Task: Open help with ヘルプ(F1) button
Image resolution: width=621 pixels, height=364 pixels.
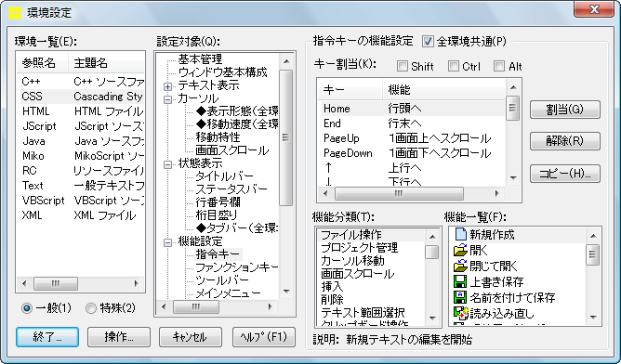Action: click(x=264, y=337)
